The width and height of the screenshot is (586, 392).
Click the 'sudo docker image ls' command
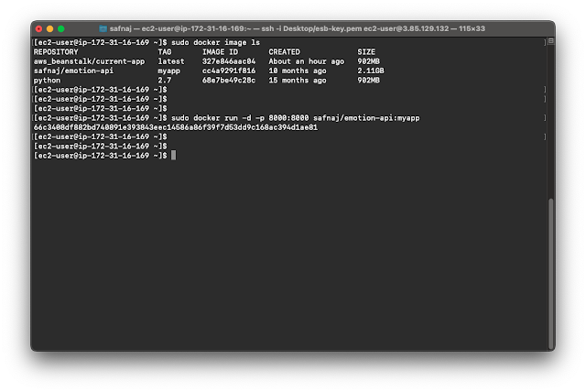click(215, 43)
